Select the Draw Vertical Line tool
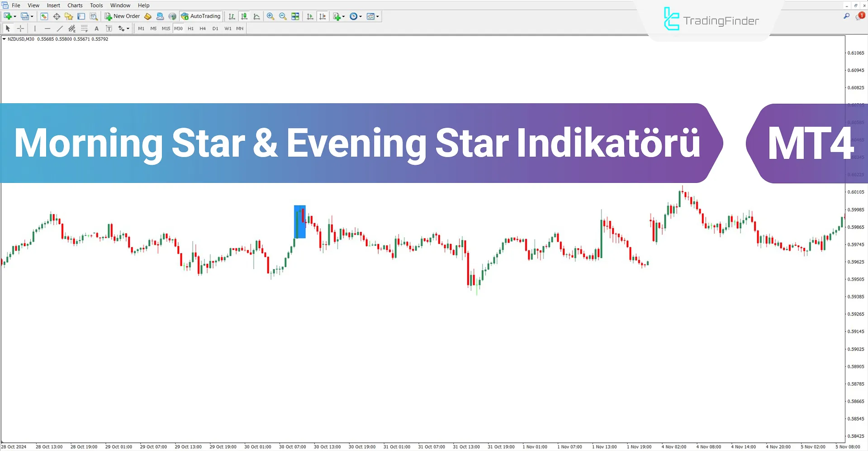Image resolution: width=868 pixels, height=451 pixels. click(x=35, y=28)
